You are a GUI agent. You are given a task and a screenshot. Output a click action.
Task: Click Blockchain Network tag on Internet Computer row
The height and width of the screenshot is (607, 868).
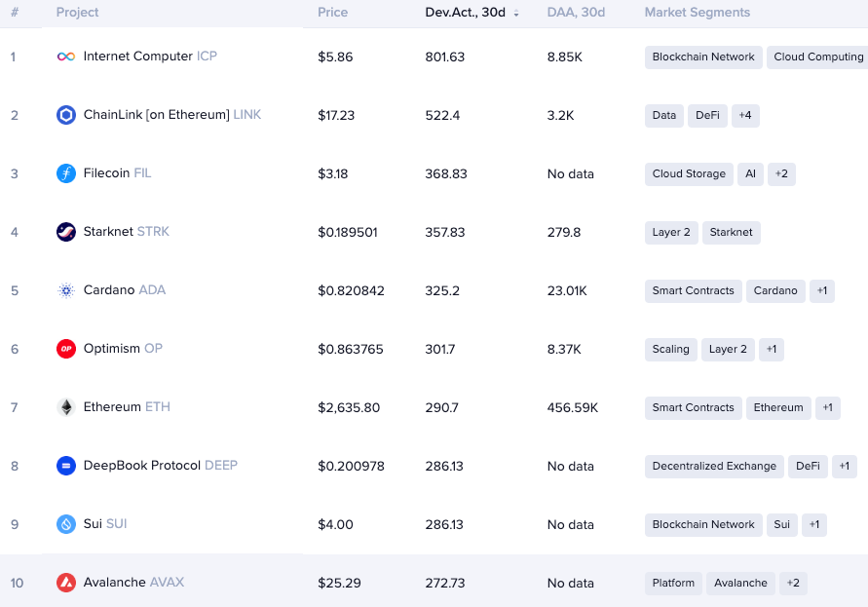coord(703,57)
